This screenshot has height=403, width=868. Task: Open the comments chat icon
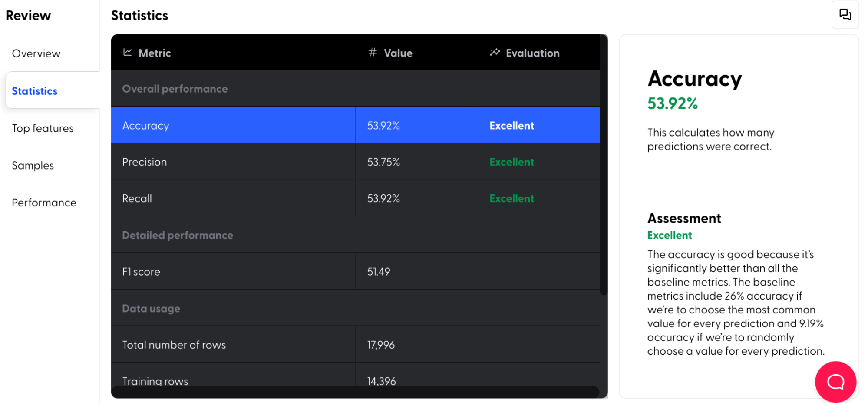[845, 15]
